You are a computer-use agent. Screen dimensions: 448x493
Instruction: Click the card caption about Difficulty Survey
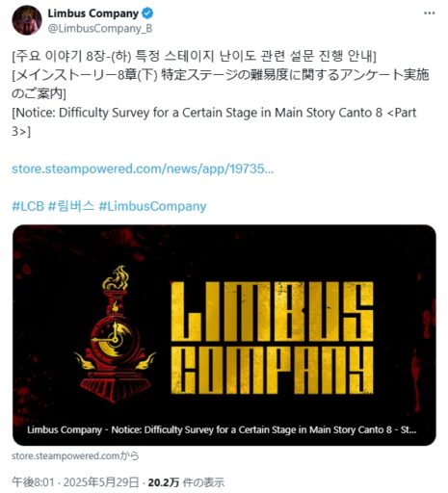coord(222,429)
